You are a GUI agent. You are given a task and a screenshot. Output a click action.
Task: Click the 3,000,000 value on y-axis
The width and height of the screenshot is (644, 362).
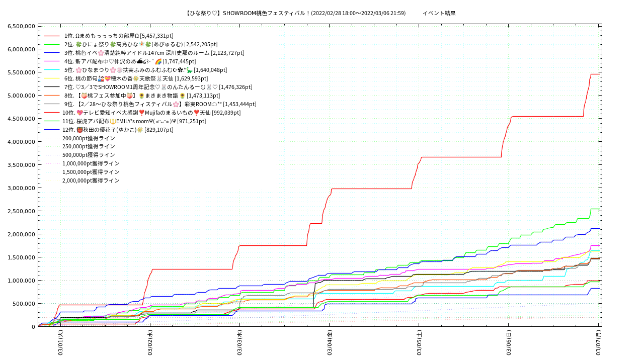pyautogui.click(x=21, y=188)
